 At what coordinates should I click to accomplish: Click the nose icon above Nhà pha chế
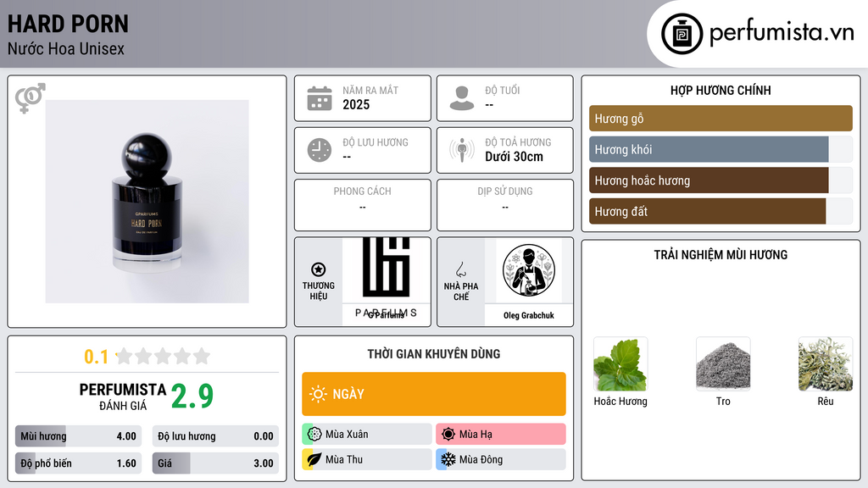460,269
